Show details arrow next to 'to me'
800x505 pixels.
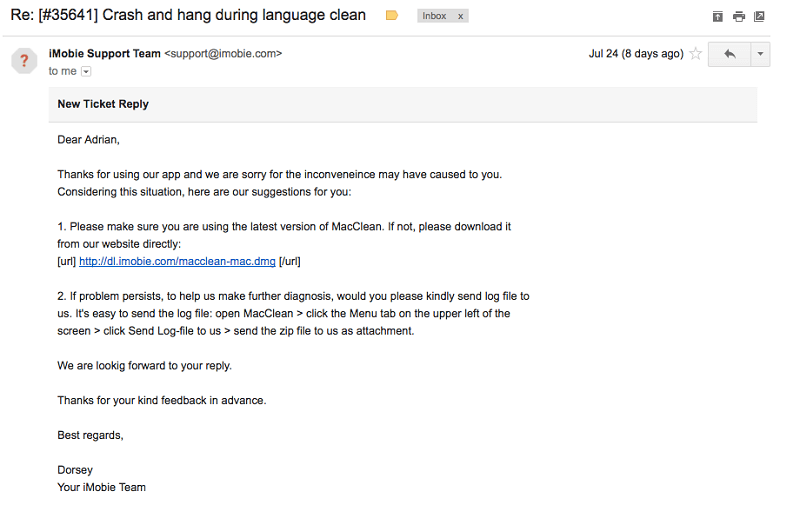tap(86, 71)
